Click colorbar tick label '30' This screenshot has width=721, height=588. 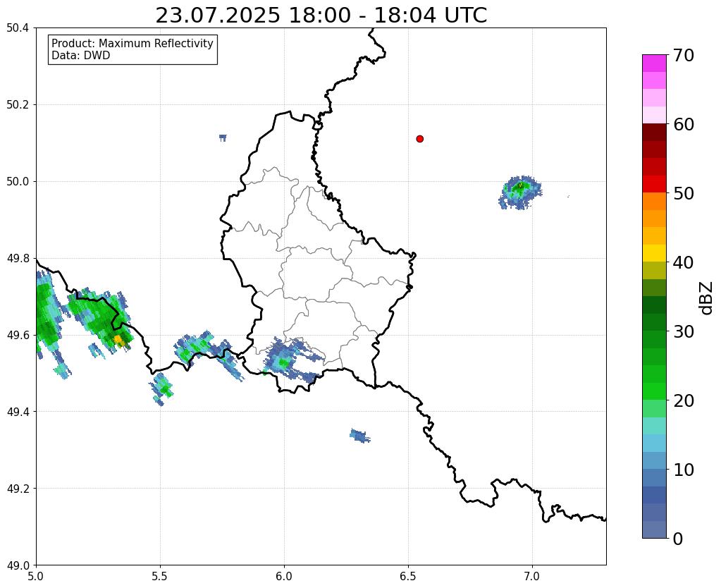684,331
